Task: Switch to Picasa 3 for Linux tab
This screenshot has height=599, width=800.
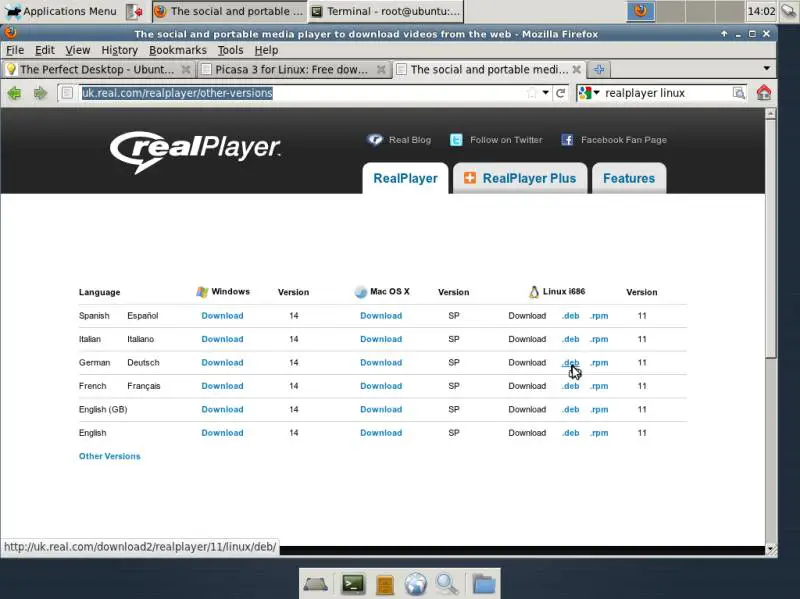Action: click(293, 69)
